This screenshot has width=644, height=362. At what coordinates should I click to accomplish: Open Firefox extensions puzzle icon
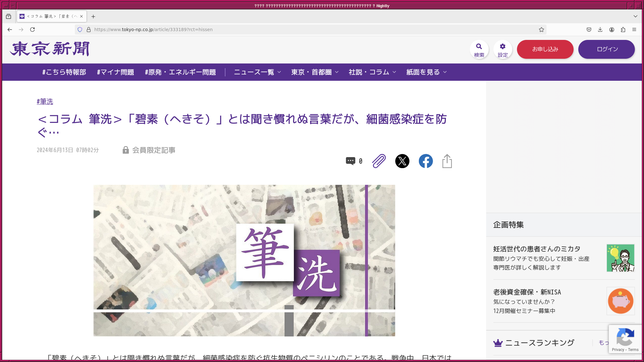(623, 30)
